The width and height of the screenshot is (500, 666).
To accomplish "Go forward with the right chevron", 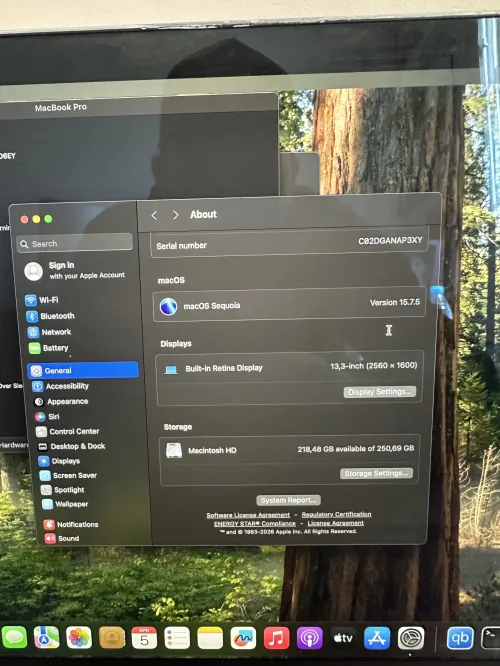I will coord(175,215).
